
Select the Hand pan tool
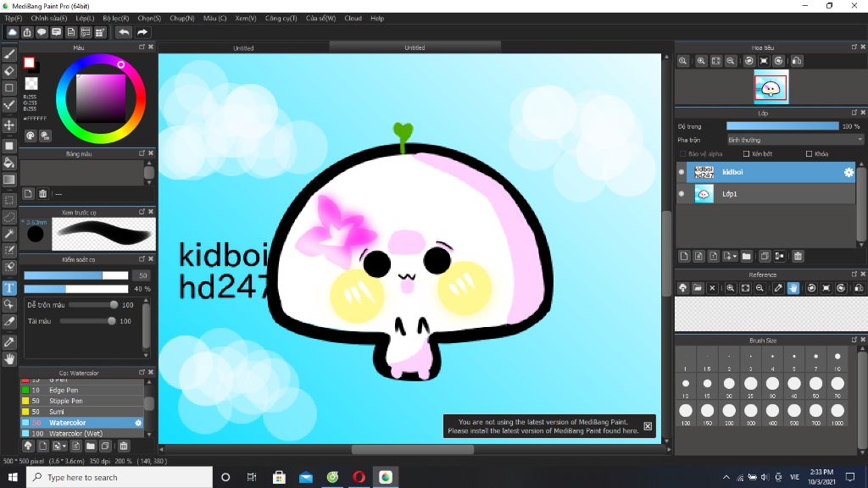coord(9,359)
